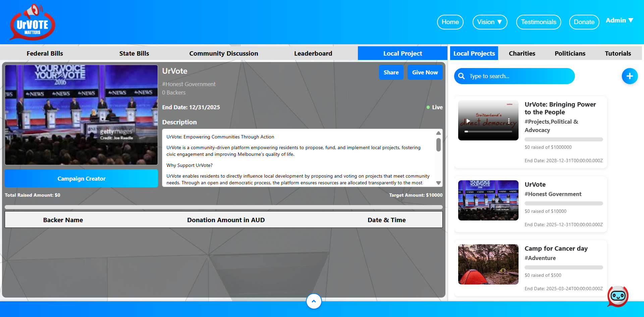Open UrVote sidebar card debate thumbnail
Image resolution: width=644 pixels, height=317 pixels.
[488, 200]
